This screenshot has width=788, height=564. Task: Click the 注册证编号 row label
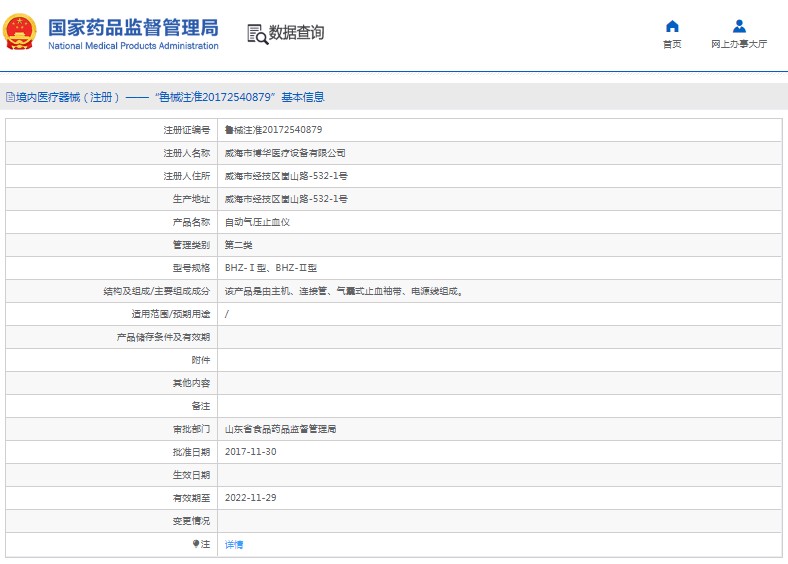point(186,130)
